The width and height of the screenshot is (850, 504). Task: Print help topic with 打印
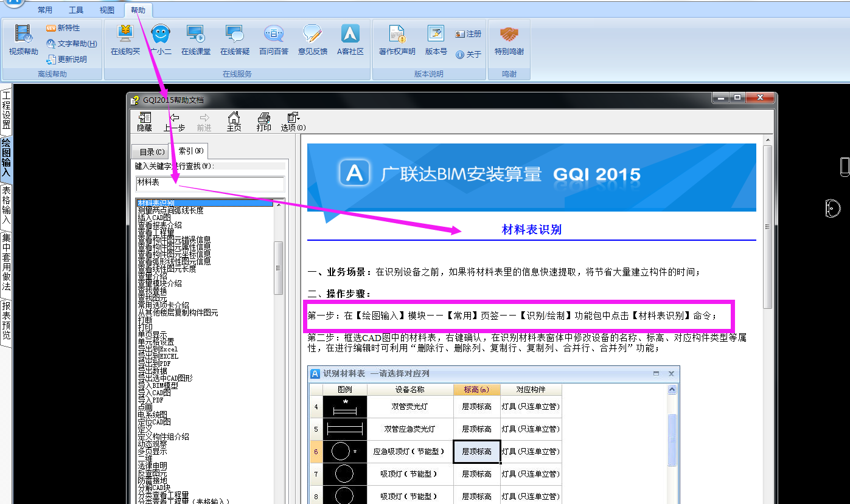(x=263, y=122)
